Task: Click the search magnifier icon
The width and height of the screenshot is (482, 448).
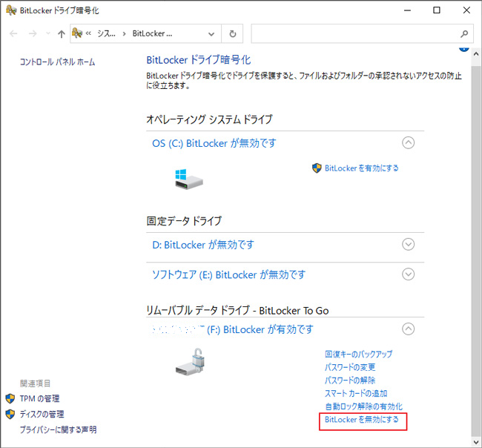Action: click(x=464, y=34)
